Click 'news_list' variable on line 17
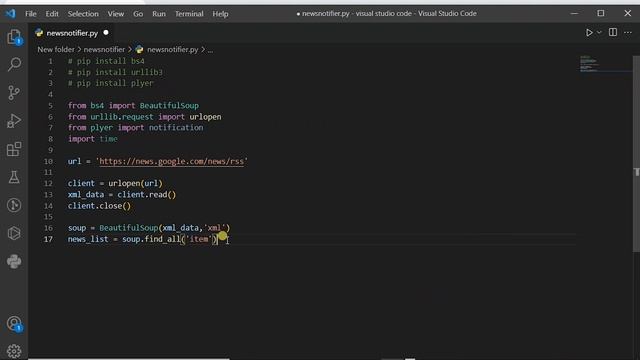The image size is (640, 360). pos(88,239)
